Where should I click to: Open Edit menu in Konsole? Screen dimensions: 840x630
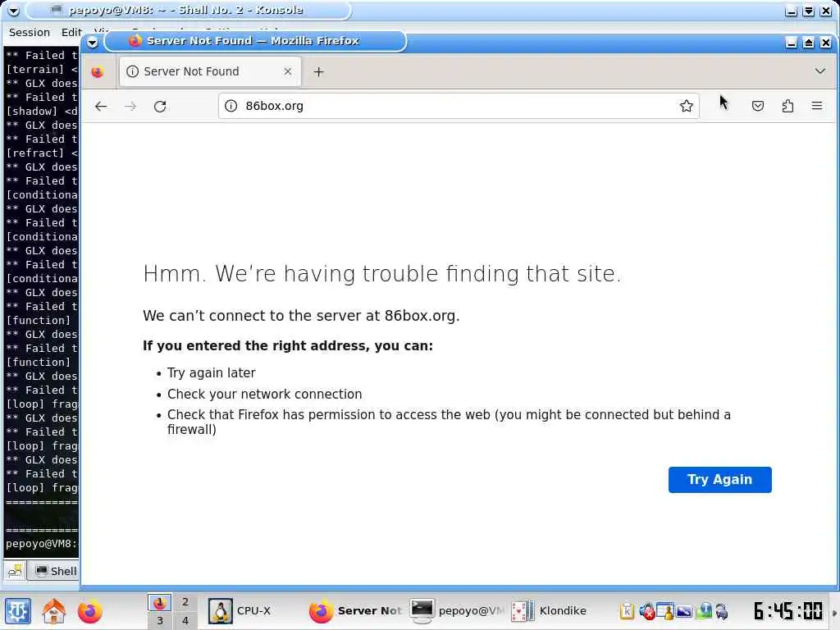[x=71, y=32]
